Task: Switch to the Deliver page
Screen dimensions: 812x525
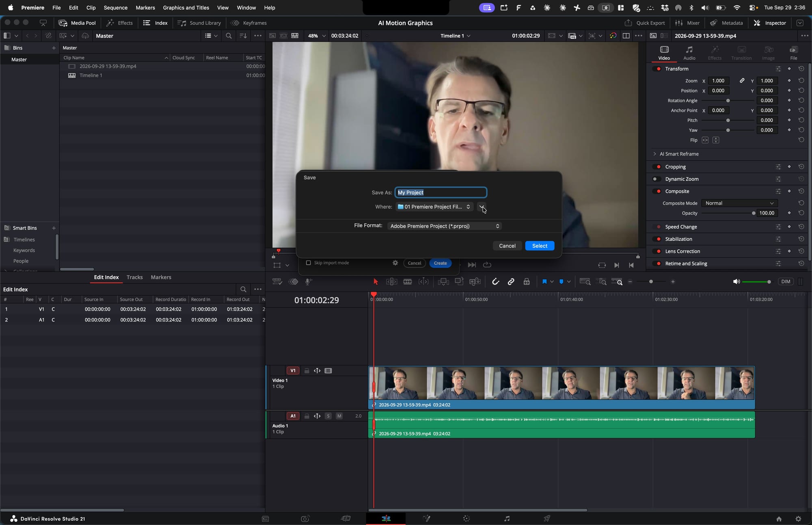Action: pos(547,519)
